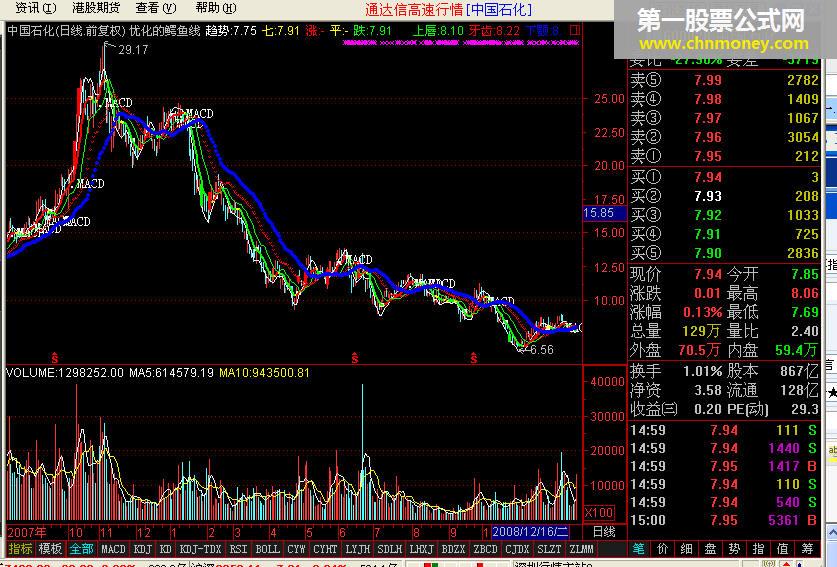The image size is (837, 567).
Task: Switch to KDJ-TDX indicator
Action: (200, 549)
